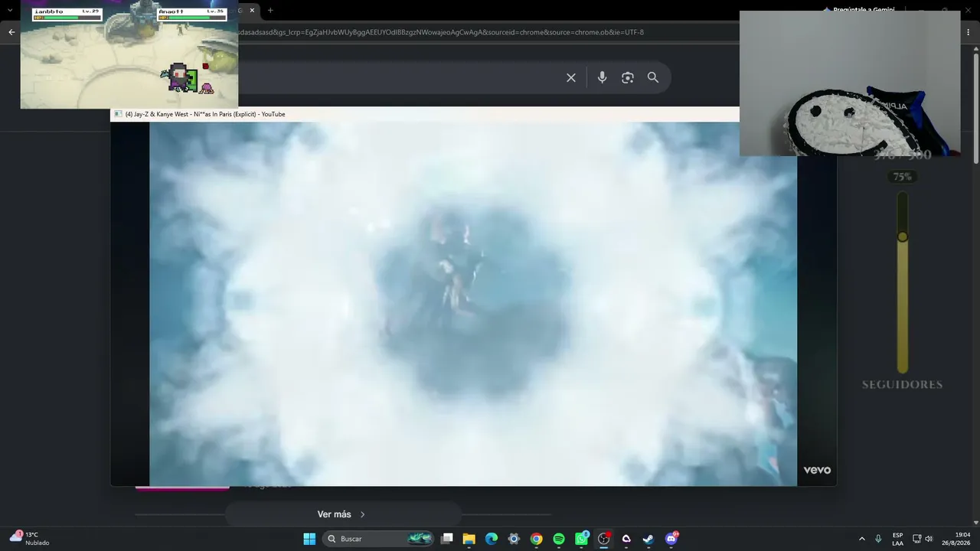Click the vevo logo on the video

(817, 470)
